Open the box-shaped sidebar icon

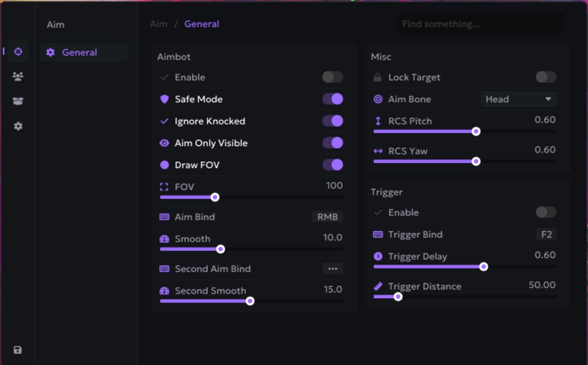pyautogui.click(x=18, y=101)
